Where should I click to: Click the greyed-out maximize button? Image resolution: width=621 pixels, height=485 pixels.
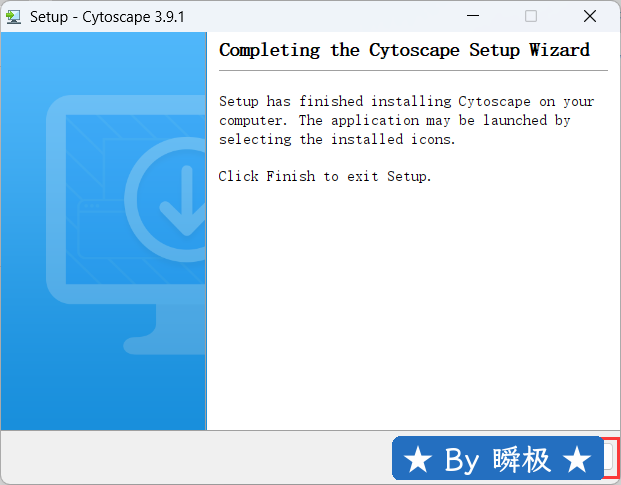pos(531,16)
